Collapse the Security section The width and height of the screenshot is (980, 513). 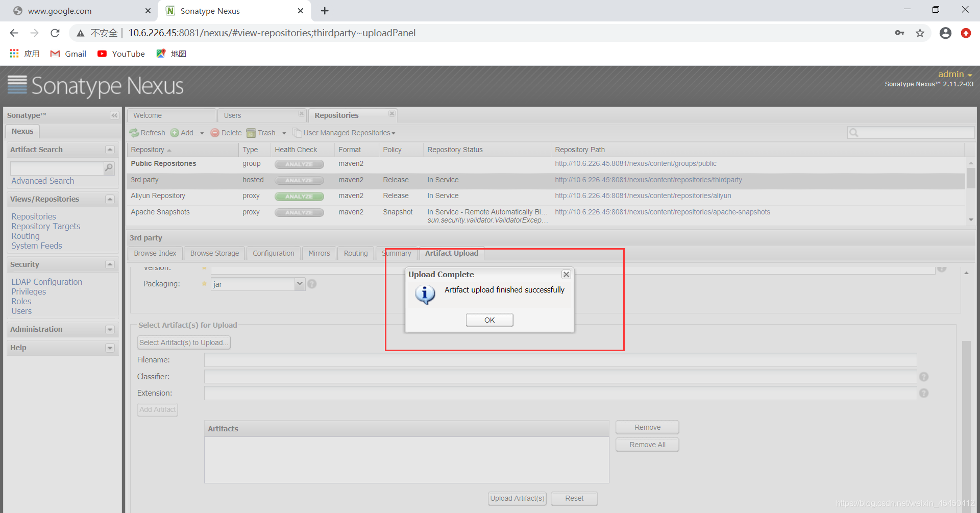pos(110,264)
